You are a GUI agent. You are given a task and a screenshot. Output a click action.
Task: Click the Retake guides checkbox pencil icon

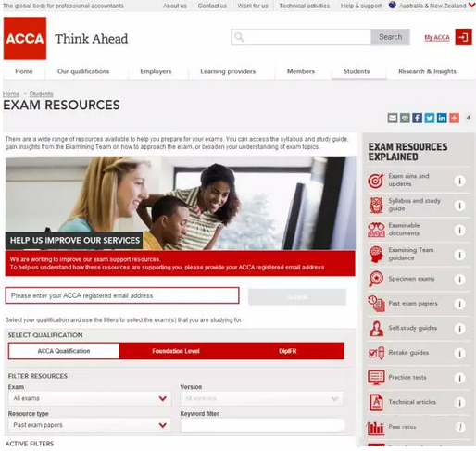tap(376, 353)
